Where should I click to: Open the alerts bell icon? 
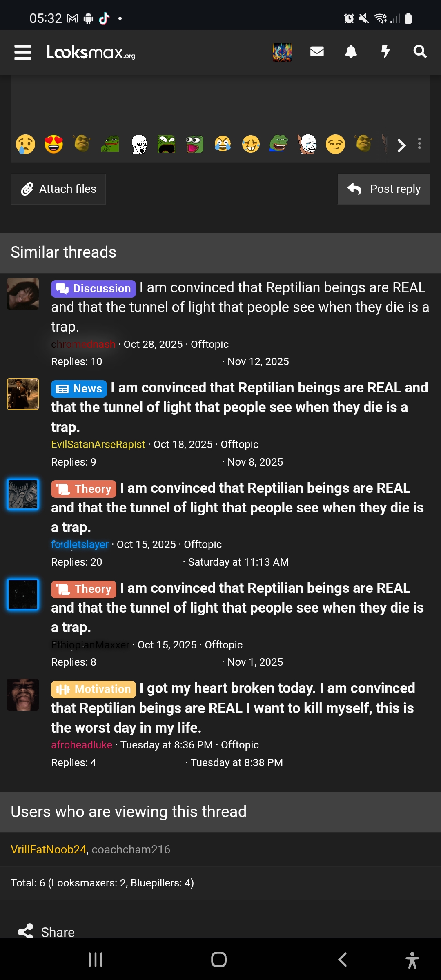point(351,52)
